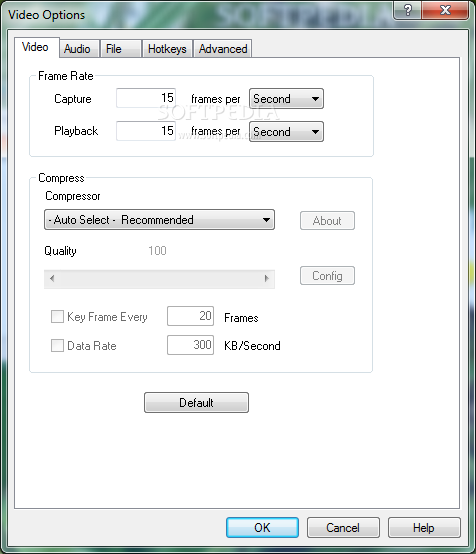Click the Quality slider right arrow
Image resolution: width=476 pixels, height=554 pixels.
point(266,279)
